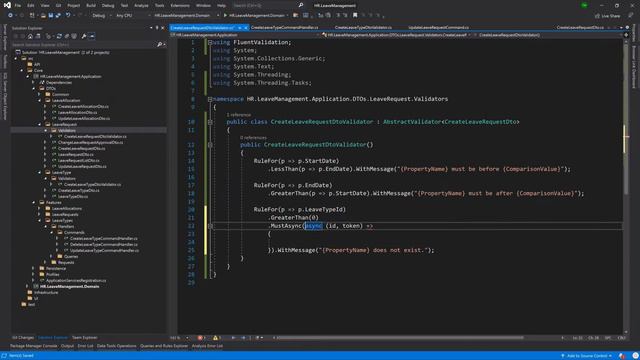Viewport: 640px width, 360px height.
Task: Click the search magnifier icon in title bar
Action: click(x=301, y=5)
